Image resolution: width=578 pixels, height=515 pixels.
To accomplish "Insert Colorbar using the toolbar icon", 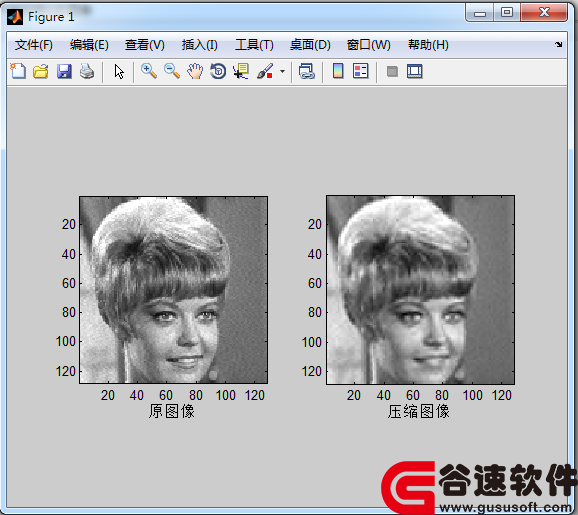I will [338, 71].
